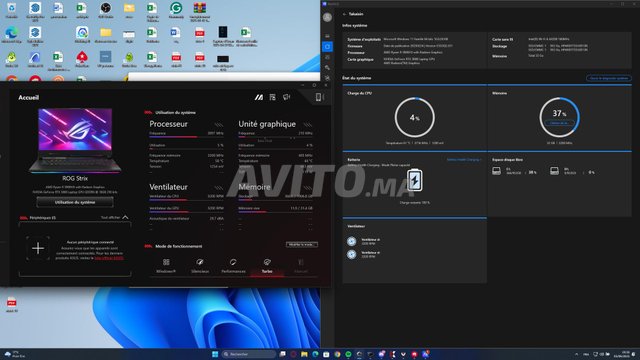
Task: Open the red PokerStars desktop shortcut
Action: tap(82, 59)
